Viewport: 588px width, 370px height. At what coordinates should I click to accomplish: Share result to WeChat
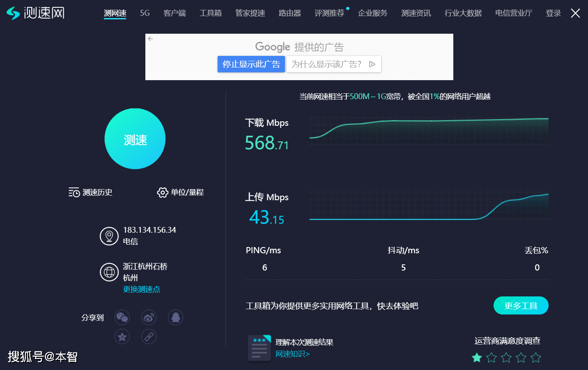[x=122, y=317]
